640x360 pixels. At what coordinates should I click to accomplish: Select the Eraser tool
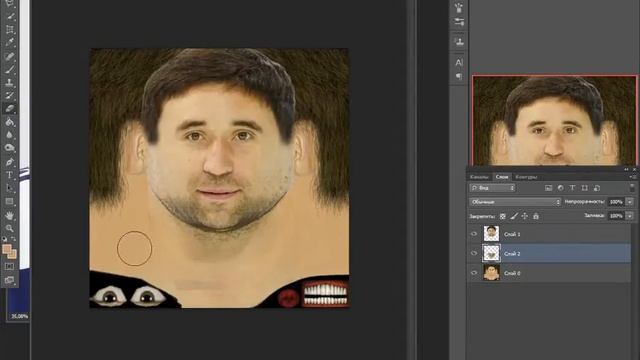(10, 109)
